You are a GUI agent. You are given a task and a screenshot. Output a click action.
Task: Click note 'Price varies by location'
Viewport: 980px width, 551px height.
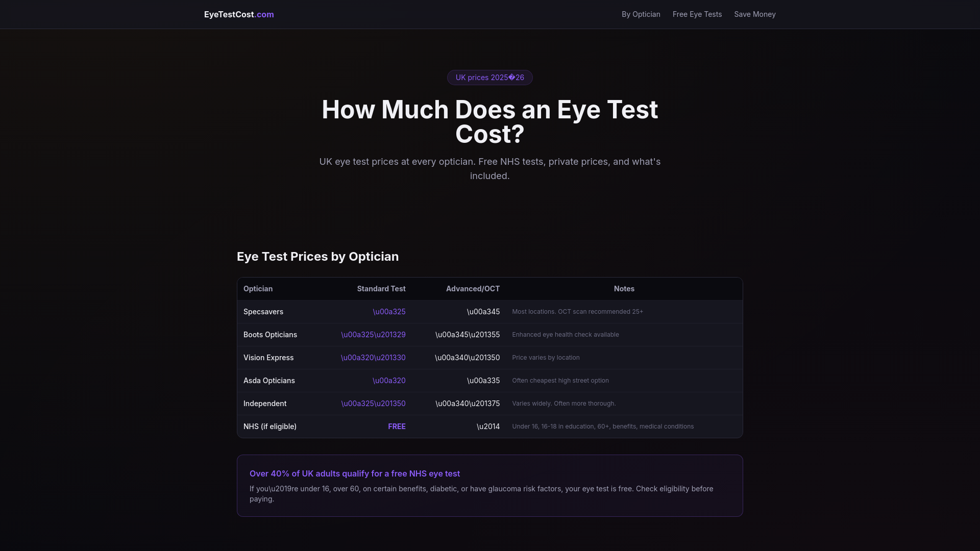tap(546, 358)
